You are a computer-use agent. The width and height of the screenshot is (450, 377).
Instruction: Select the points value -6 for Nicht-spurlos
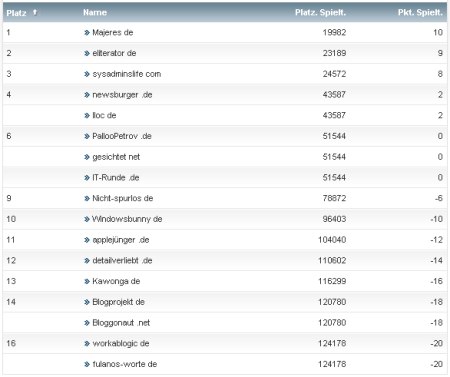coord(439,198)
